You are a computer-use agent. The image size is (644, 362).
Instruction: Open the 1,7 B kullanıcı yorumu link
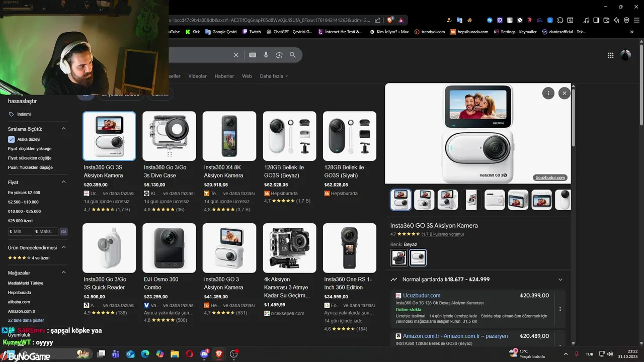443,234
